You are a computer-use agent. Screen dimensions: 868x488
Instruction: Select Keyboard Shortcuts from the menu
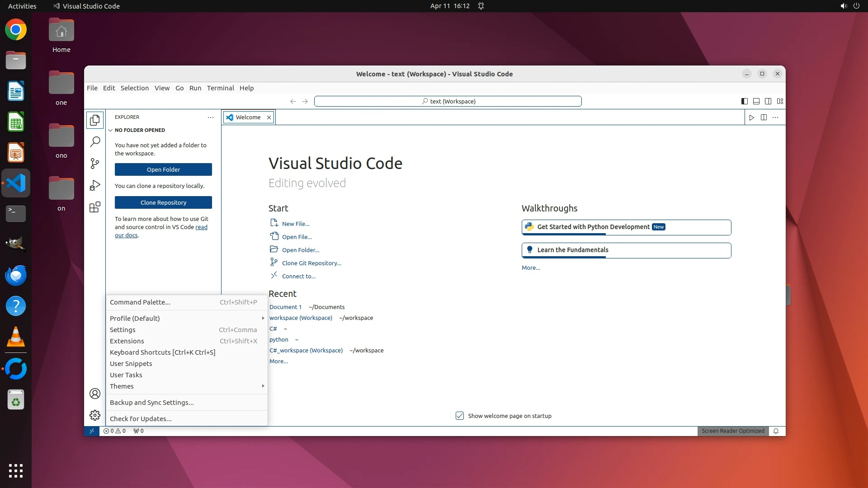pyautogui.click(x=162, y=352)
